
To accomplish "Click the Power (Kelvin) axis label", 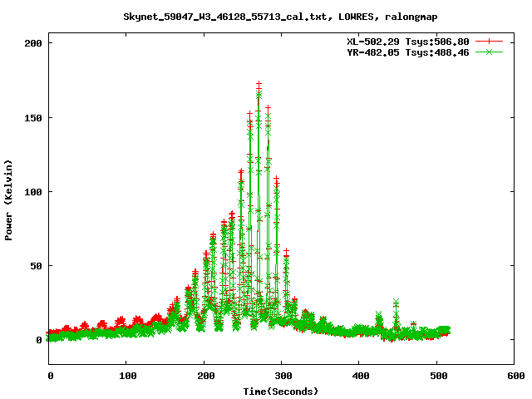I will coord(8,200).
